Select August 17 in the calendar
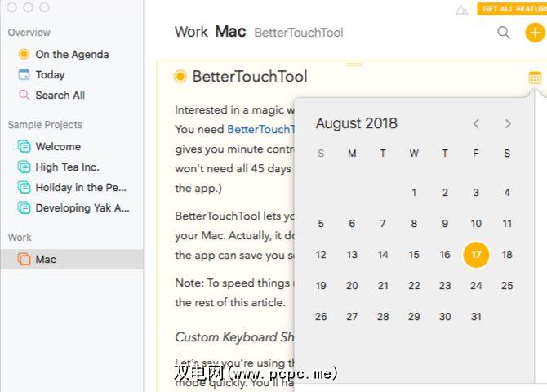Screen dimensions: 547x392 click(x=476, y=255)
